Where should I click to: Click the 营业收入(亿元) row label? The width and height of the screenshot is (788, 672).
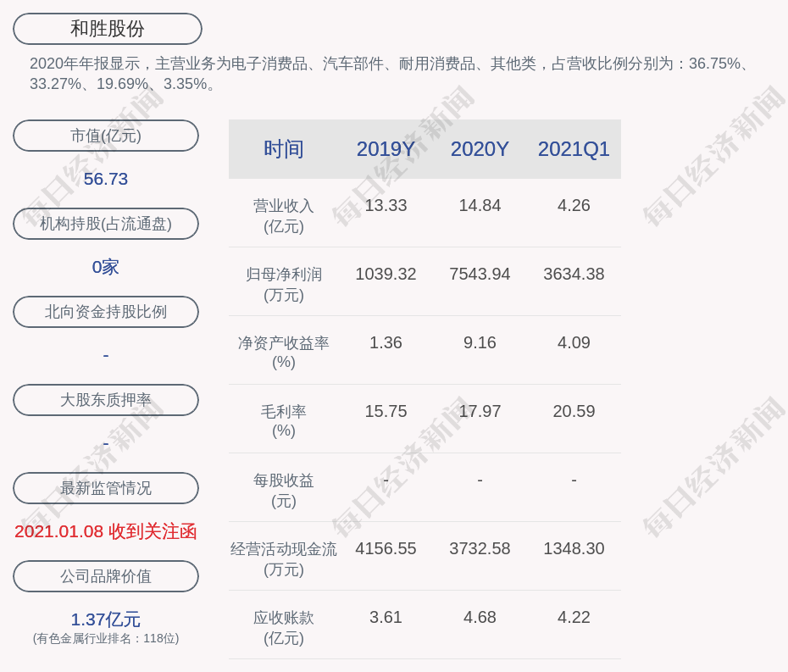(284, 215)
